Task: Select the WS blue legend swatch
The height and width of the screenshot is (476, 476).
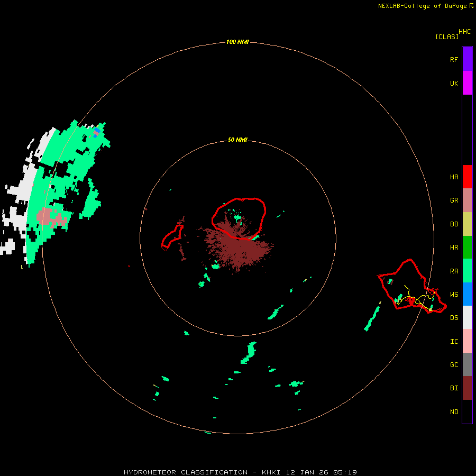Action: pos(467,294)
